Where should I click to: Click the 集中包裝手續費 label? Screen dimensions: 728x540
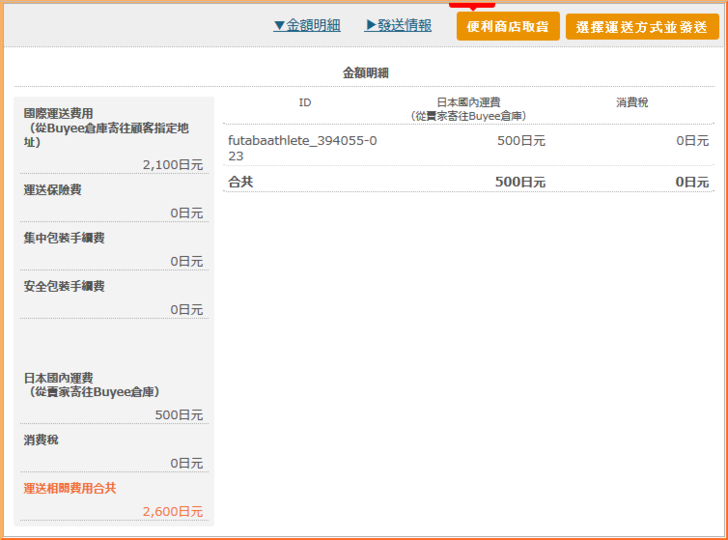point(64,238)
